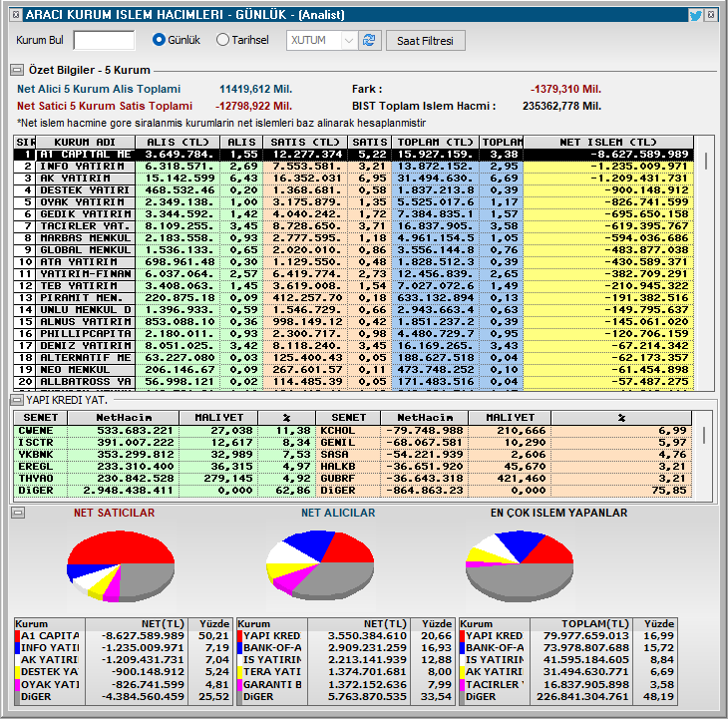The height and width of the screenshot is (719, 728).
Task: Click the Saat Filtresi button
Action: [425, 41]
